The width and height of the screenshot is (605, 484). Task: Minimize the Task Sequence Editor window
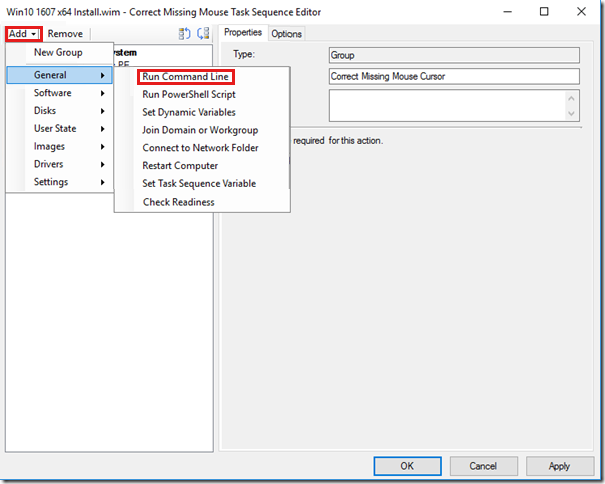coord(508,12)
